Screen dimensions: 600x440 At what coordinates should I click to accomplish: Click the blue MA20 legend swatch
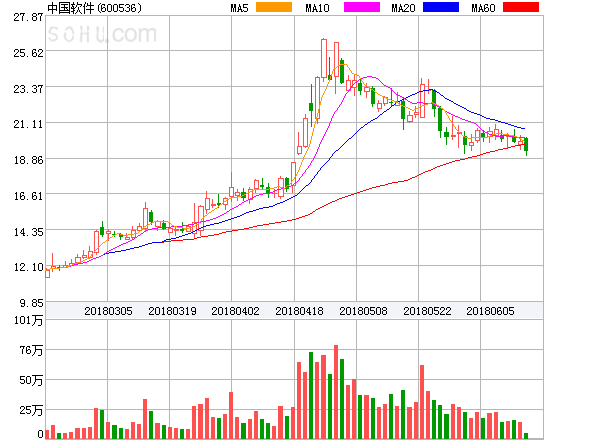(441, 7)
